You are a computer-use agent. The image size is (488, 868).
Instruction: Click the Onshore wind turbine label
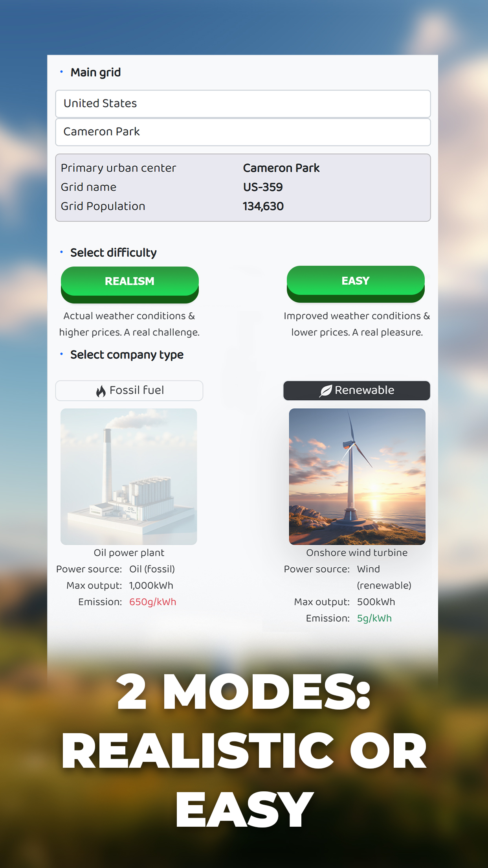(x=357, y=553)
